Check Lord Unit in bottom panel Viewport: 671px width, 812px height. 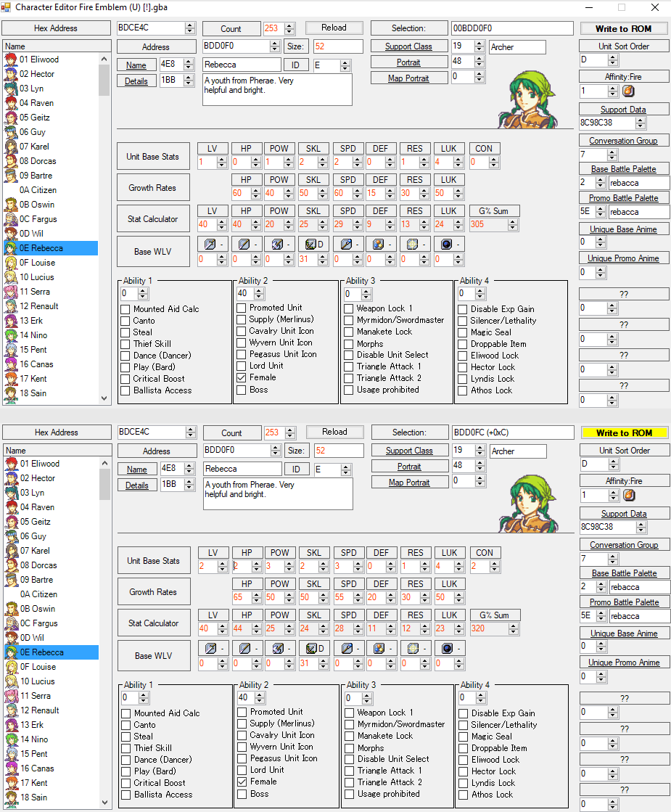(242, 771)
